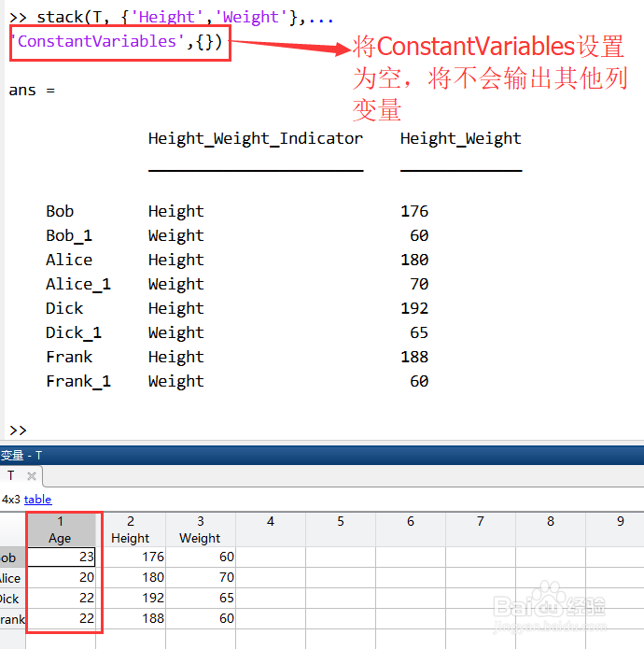
Task: Select the Age column header
Action: point(61,529)
